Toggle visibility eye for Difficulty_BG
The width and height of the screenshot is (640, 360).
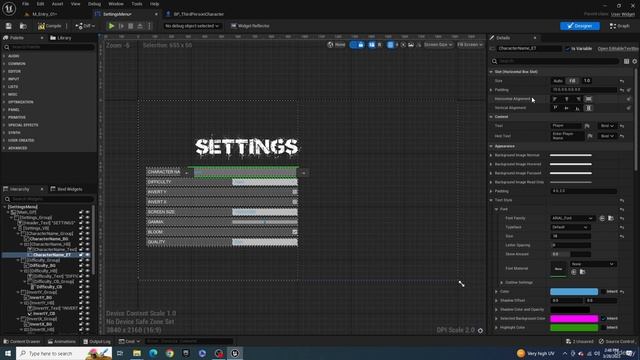87,265
